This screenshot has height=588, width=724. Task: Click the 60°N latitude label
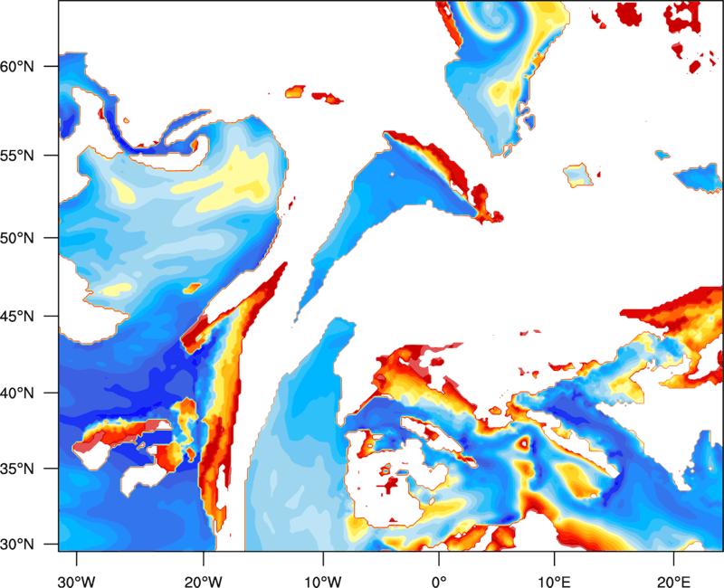pos(17,66)
